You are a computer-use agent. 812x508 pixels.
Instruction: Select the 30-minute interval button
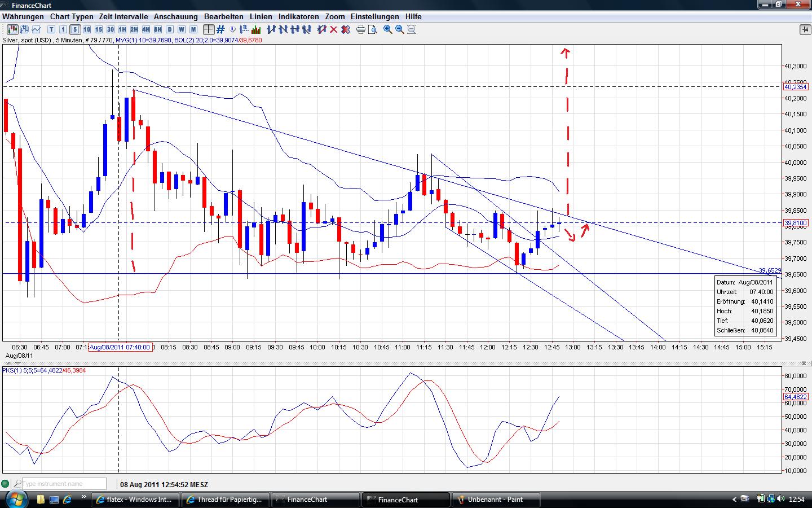click(x=111, y=29)
